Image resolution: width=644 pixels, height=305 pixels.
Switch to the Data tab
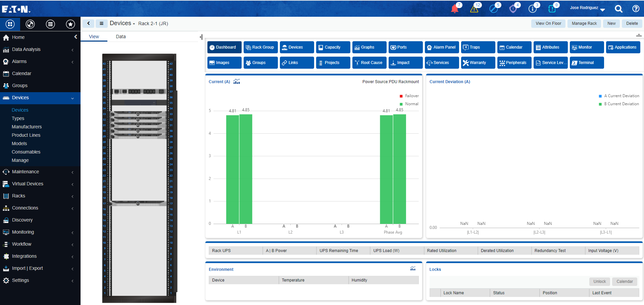[x=121, y=37]
